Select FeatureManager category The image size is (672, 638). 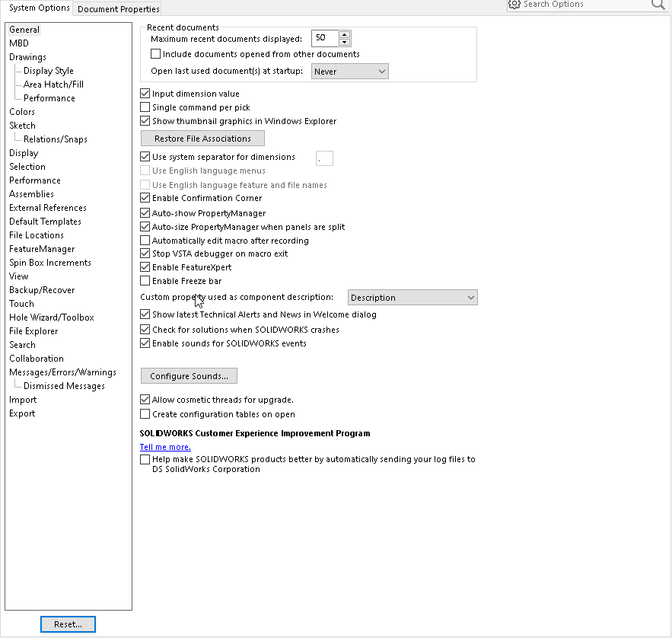tap(42, 249)
